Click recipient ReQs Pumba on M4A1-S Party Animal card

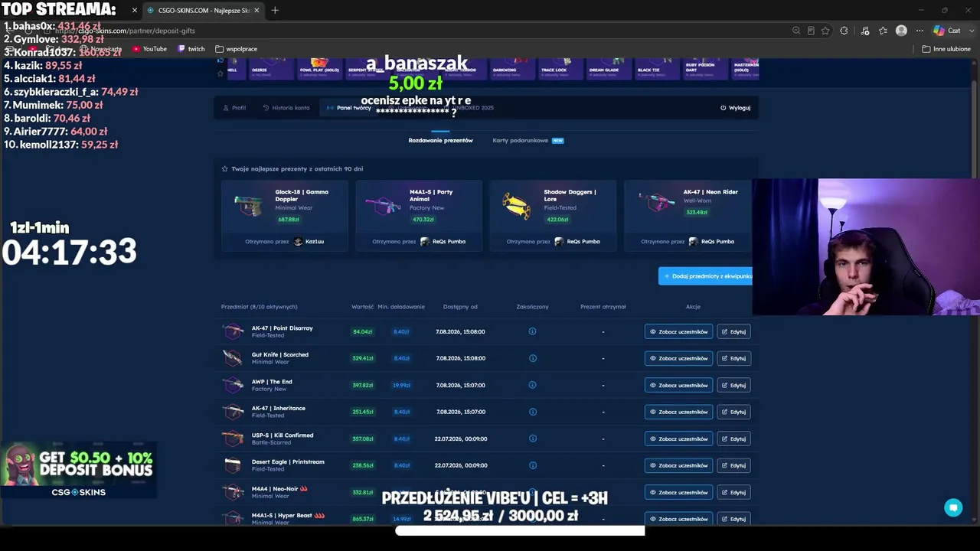[442, 242]
